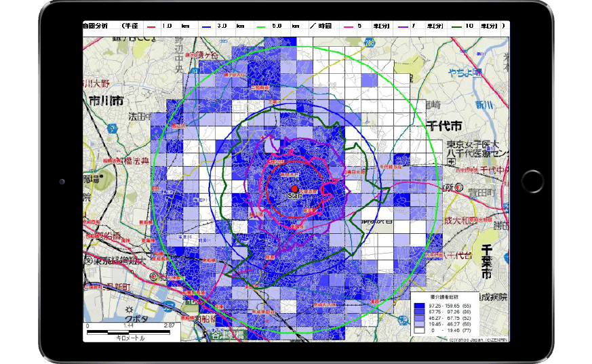
Task: Select the green 5.0 km line swatch
Action: point(261,27)
